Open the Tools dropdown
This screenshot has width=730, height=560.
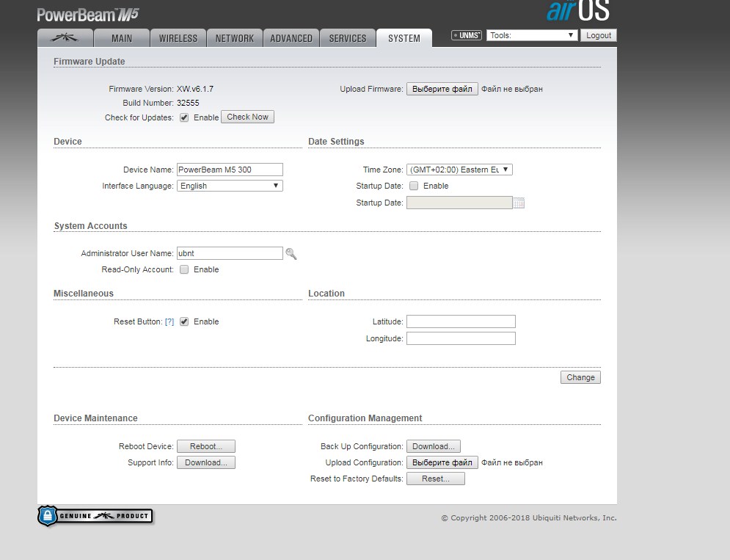(532, 35)
